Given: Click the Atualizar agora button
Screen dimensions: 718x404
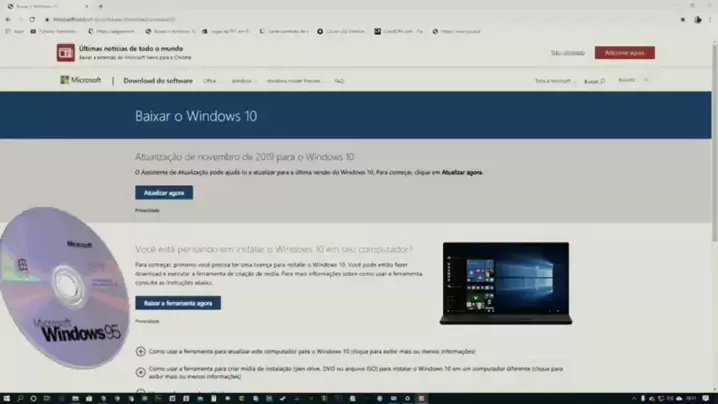Looking at the screenshot, I should 164,193.
